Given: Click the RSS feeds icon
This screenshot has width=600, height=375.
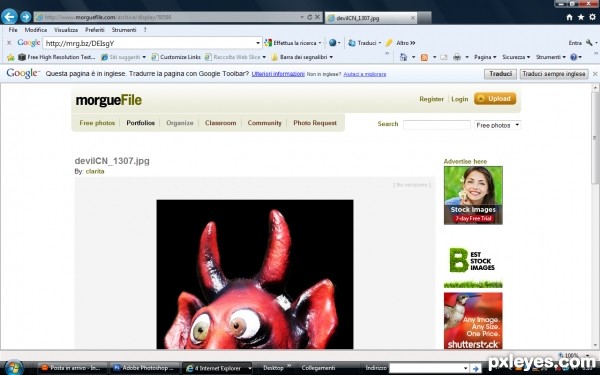Looking at the screenshot, I should (424, 57).
